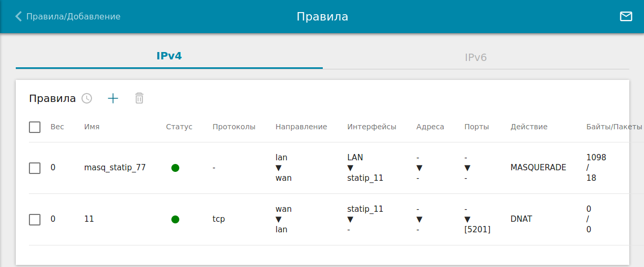Go back via Правила/Добавление link
The width and height of the screenshot is (644, 267).
[73, 16]
